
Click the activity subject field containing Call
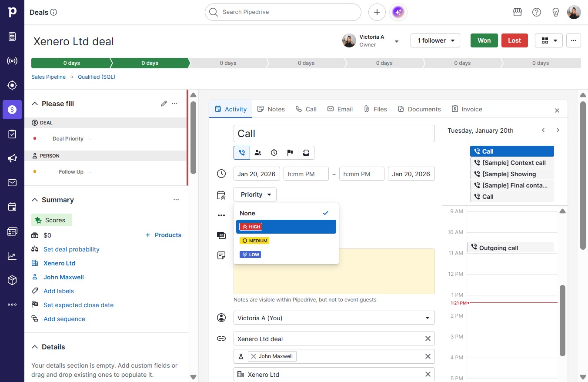[x=334, y=134]
